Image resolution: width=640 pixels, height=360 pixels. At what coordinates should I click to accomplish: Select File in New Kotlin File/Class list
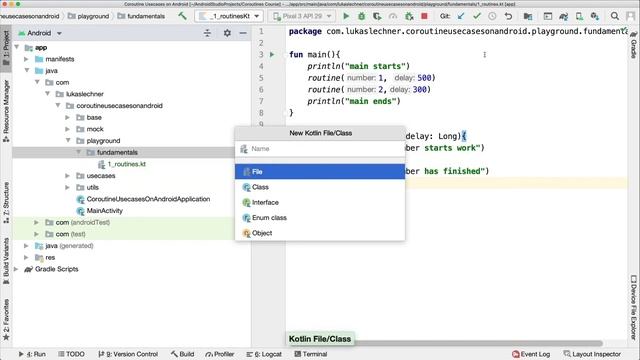point(320,172)
